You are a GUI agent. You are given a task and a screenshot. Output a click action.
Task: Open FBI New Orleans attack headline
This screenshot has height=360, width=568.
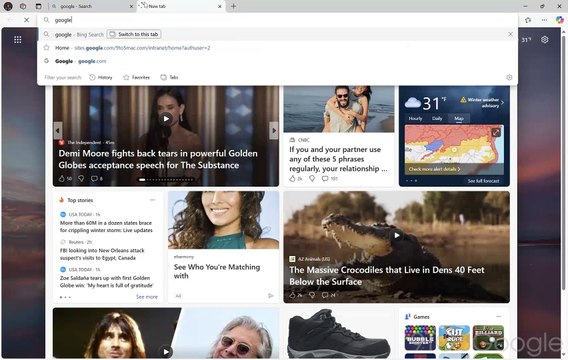coord(102,254)
